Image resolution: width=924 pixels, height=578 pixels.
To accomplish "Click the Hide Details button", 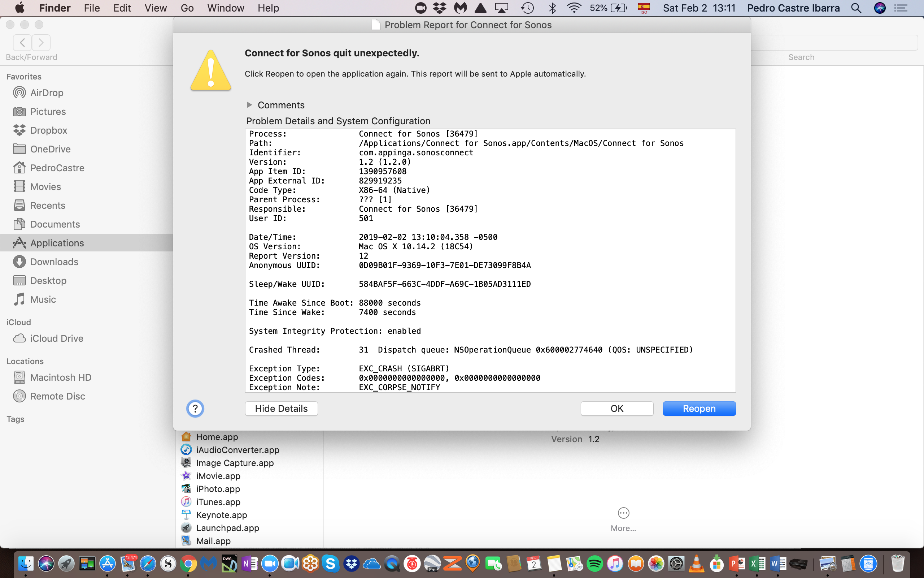I will tap(282, 408).
